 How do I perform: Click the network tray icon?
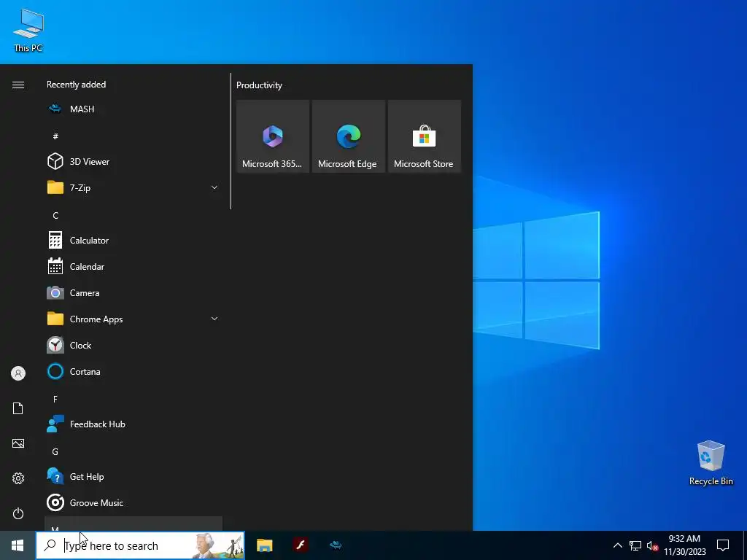[x=635, y=545]
